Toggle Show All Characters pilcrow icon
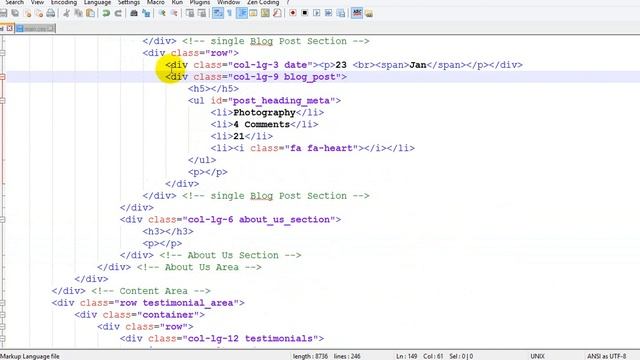Image resolution: width=640 pixels, height=360 pixels. pyautogui.click(x=229, y=13)
